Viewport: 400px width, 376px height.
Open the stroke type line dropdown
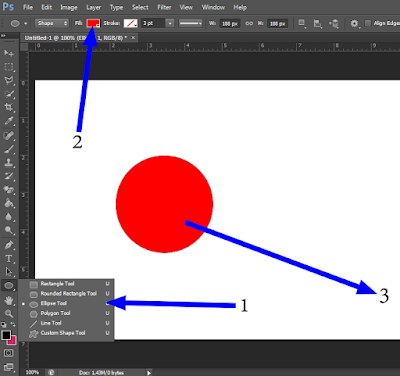[190, 23]
